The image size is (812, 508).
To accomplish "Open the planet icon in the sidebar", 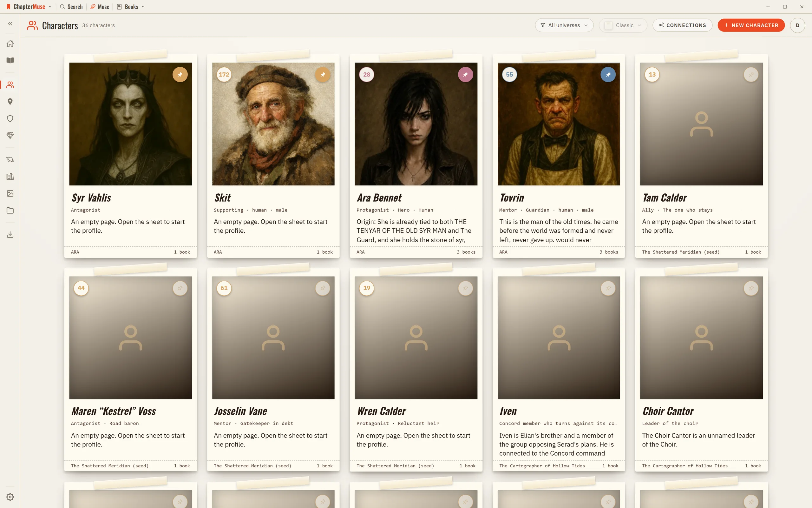I will [10, 160].
